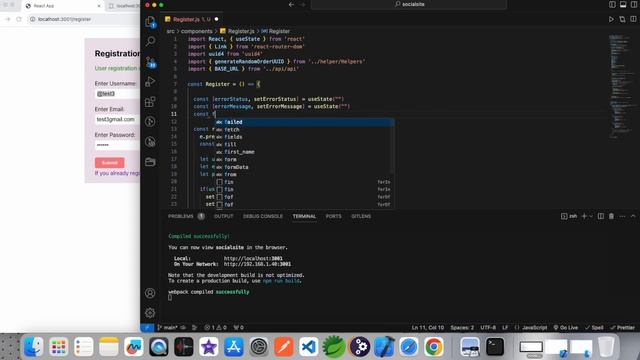Open Visual Studio Code from the dock
Screen dimensions: 640x360
pos(309,347)
